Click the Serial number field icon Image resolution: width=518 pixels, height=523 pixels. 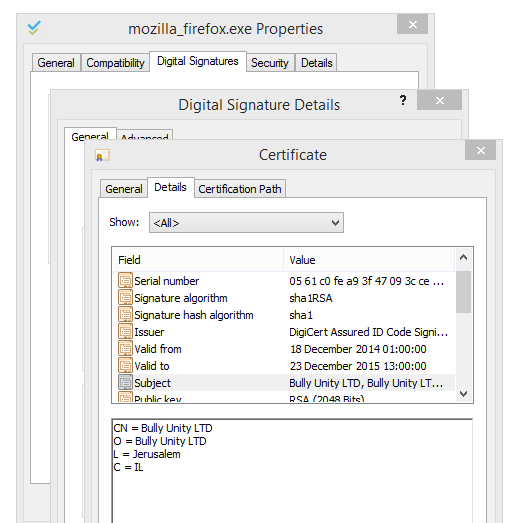coord(125,281)
